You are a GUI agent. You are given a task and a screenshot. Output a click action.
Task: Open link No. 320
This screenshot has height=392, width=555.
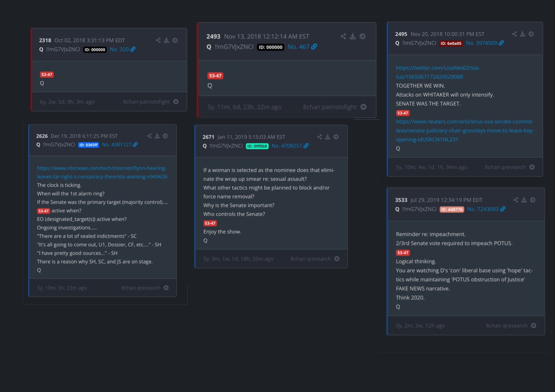pyautogui.click(x=122, y=49)
